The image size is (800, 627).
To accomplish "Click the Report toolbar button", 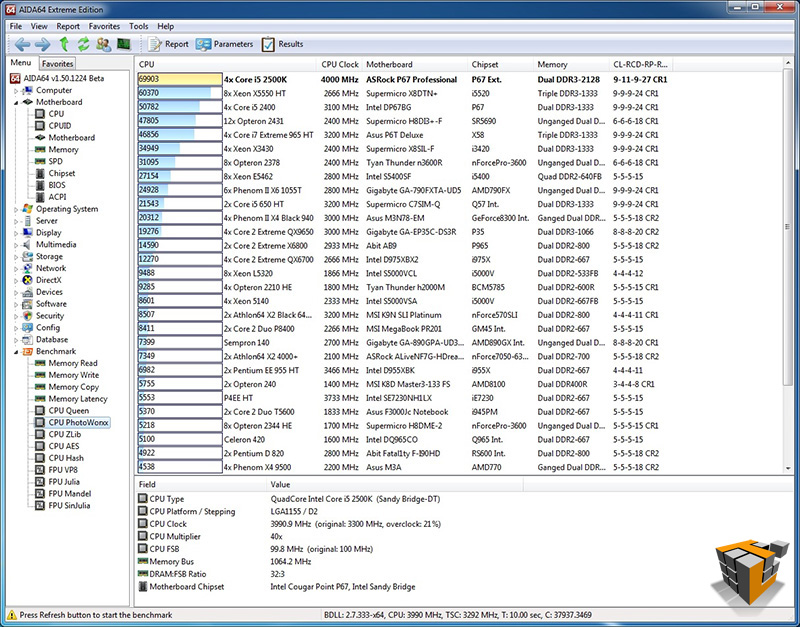I will [168, 44].
